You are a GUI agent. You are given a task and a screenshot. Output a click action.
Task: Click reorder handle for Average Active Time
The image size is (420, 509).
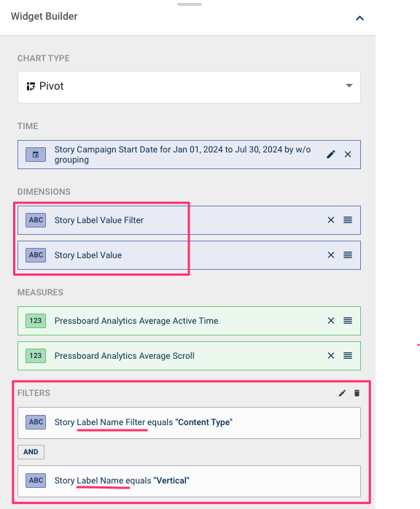348,321
